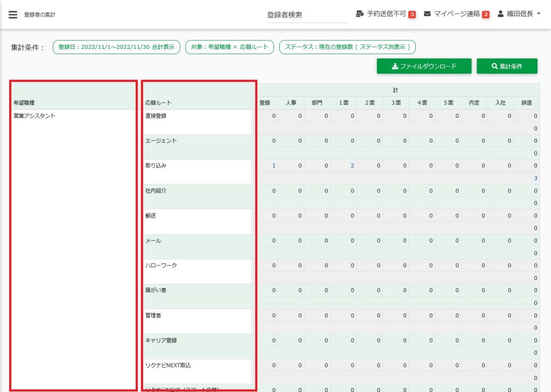The width and height of the screenshot is (551, 392).
Task: Select the 営業アシスタント job type cell
Action: tap(34, 116)
